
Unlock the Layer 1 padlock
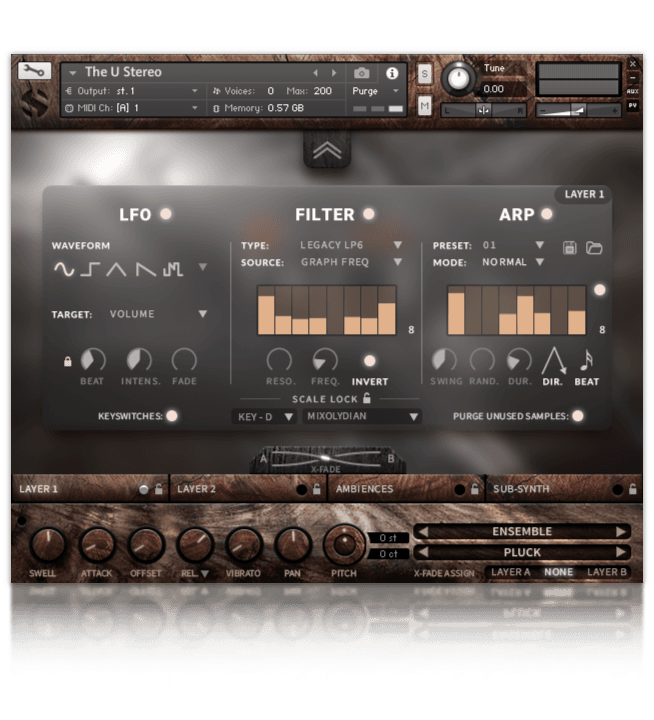tap(158, 489)
